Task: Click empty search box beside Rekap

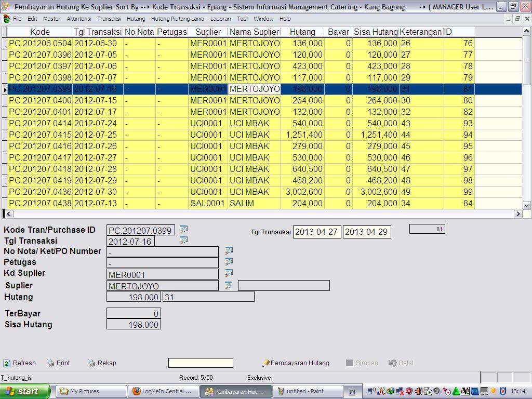Action: coord(201,363)
